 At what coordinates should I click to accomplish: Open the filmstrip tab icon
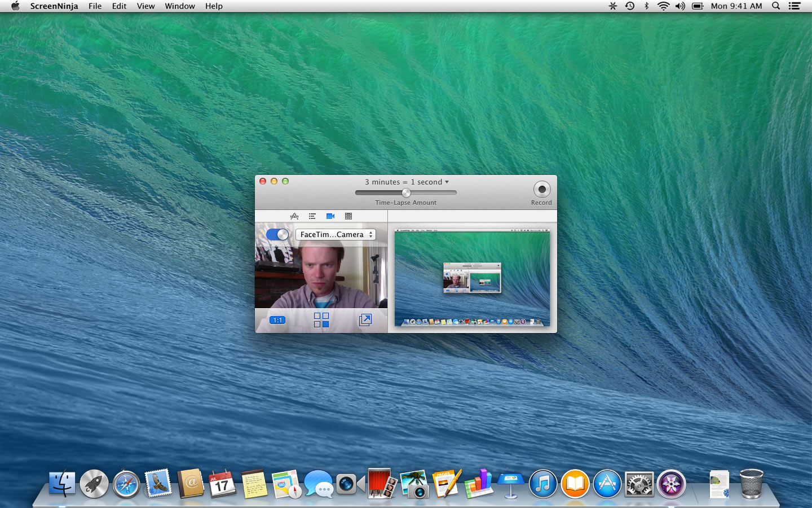pyautogui.click(x=348, y=216)
